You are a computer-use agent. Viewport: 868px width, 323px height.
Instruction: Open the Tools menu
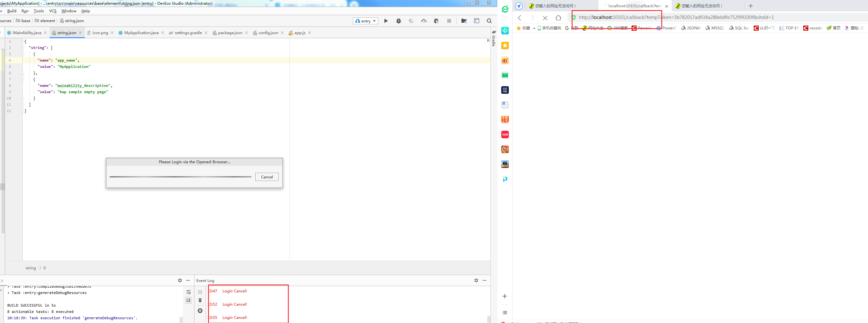point(39,11)
